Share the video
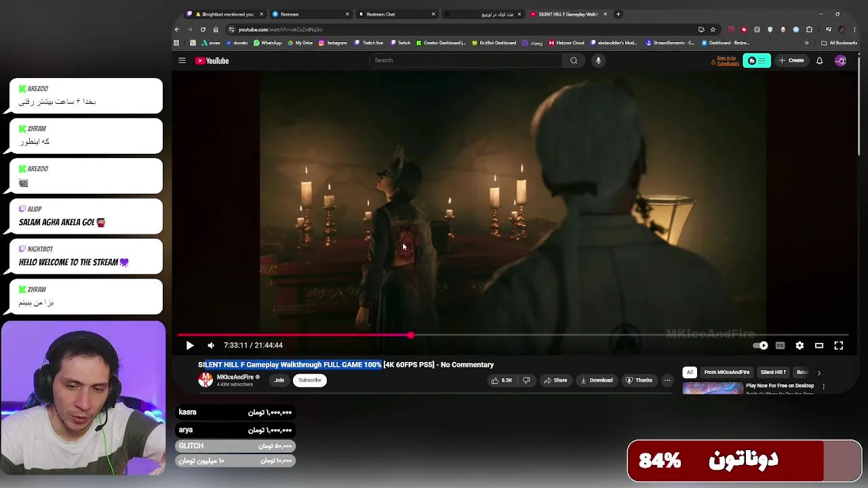 point(555,380)
